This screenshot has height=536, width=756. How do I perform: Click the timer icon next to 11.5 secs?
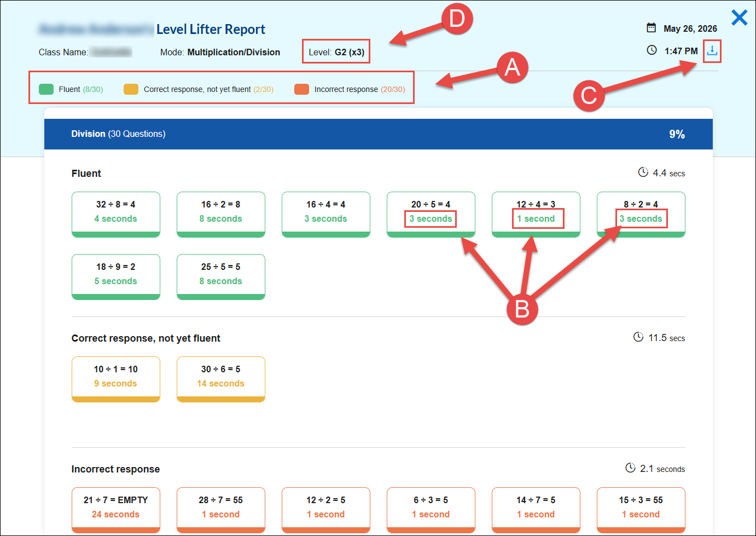[x=638, y=337]
